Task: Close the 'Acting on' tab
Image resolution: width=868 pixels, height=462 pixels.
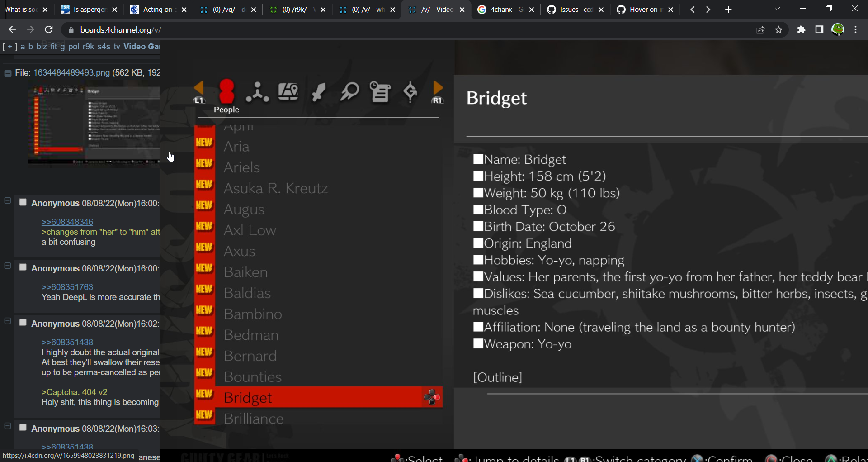Action: click(x=184, y=10)
